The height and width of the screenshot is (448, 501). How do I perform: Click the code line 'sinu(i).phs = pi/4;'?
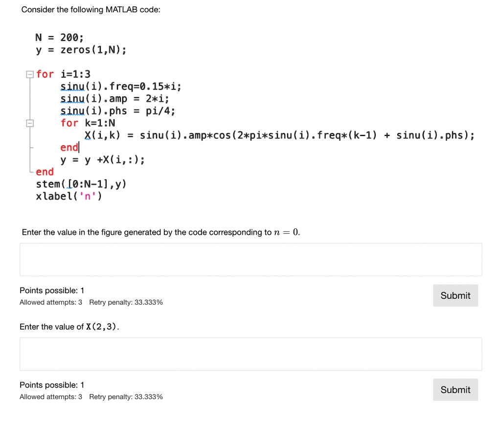click(x=118, y=111)
